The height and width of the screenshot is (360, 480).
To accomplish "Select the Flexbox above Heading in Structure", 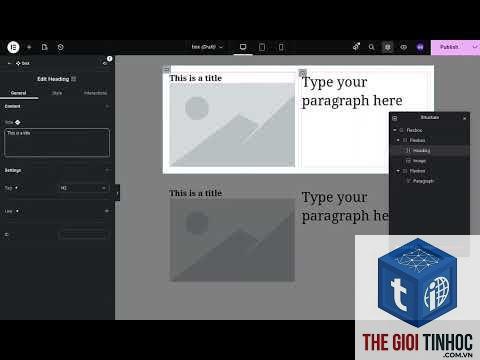I will coord(417,140).
